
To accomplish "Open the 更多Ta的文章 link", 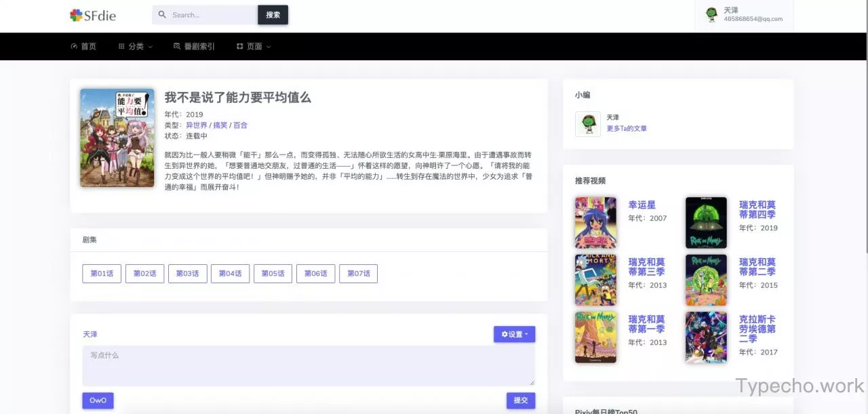I will point(626,128).
